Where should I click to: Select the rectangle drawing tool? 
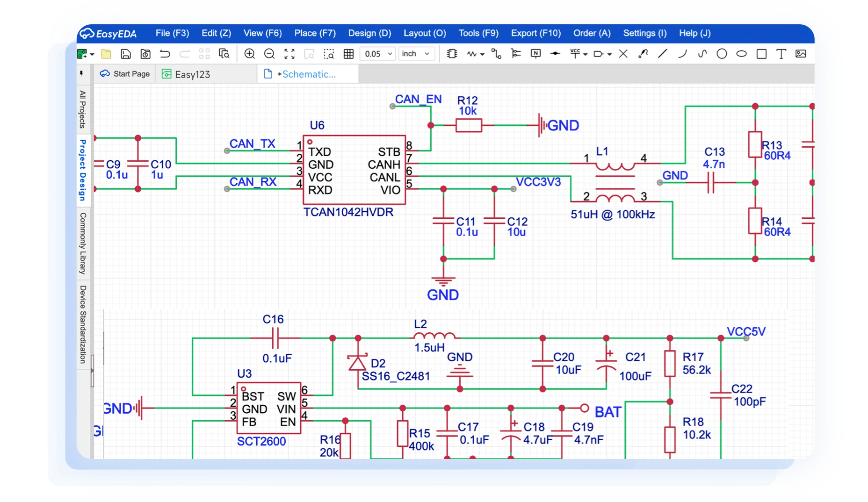pos(761,54)
